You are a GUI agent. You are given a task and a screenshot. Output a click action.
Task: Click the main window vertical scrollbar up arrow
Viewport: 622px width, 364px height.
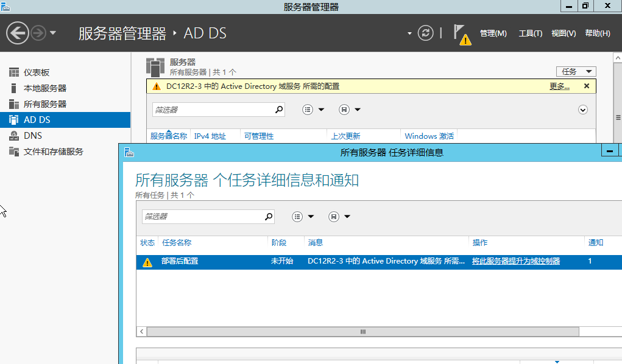tap(618, 58)
